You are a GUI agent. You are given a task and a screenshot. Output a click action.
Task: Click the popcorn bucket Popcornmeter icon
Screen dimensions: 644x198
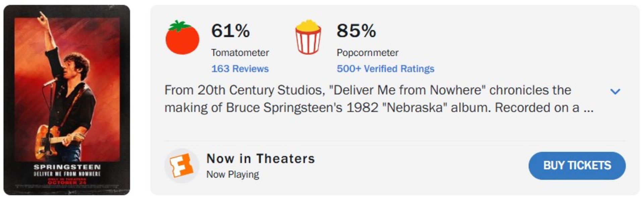(x=308, y=38)
